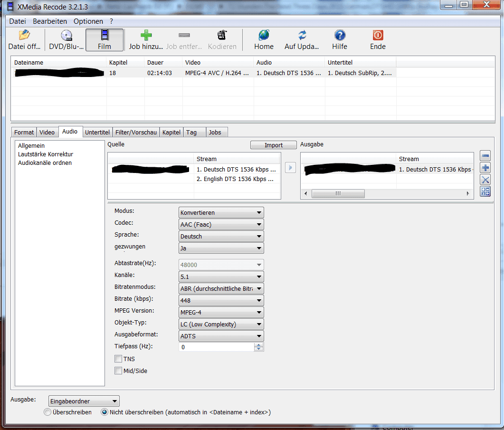504x430 pixels.
Task: Add output audio stream with plus icon
Action: tap(485, 168)
